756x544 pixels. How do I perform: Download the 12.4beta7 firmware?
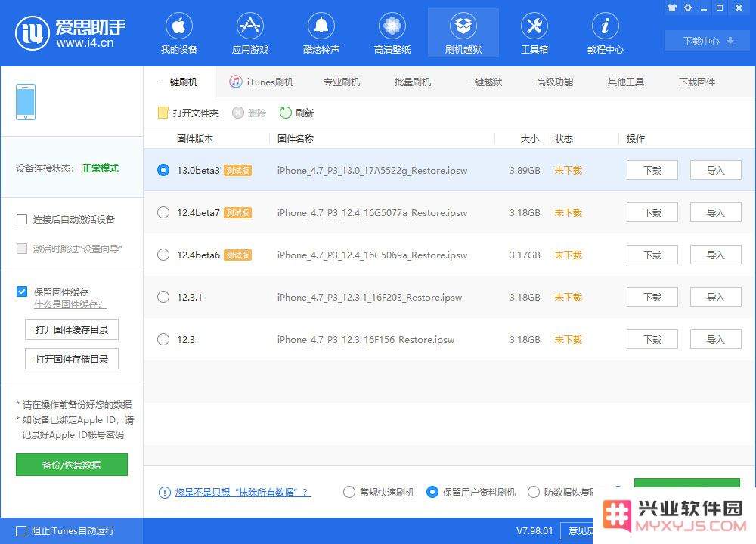(652, 212)
